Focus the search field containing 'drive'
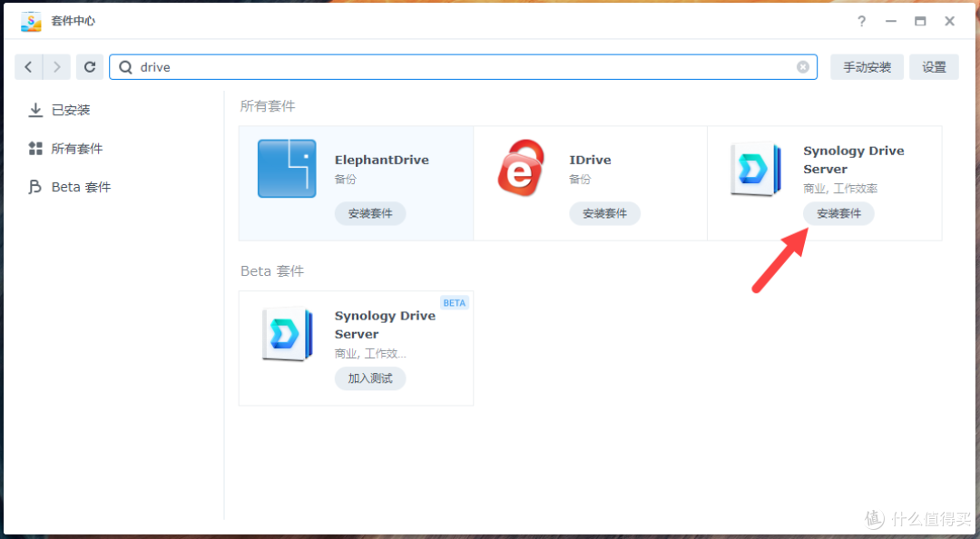980x539 pixels. (463, 67)
